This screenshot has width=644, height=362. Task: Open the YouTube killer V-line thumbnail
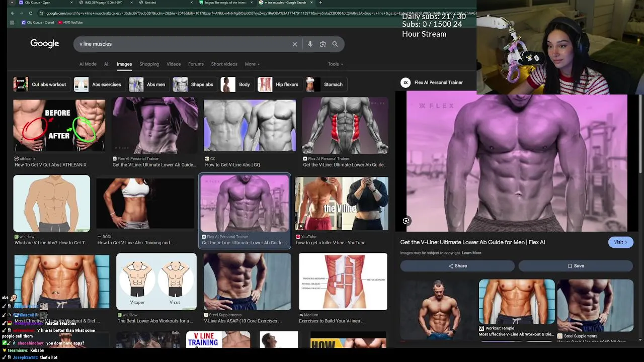[x=342, y=204]
